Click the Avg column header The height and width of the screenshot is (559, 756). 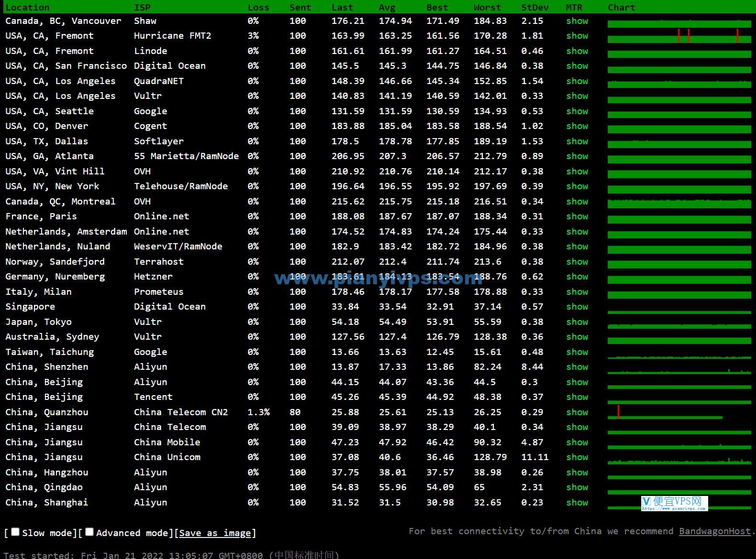point(387,7)
